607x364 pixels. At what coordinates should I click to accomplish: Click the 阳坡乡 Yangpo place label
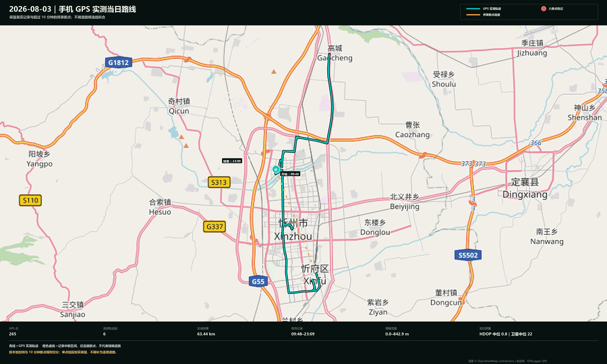[39, 159]
